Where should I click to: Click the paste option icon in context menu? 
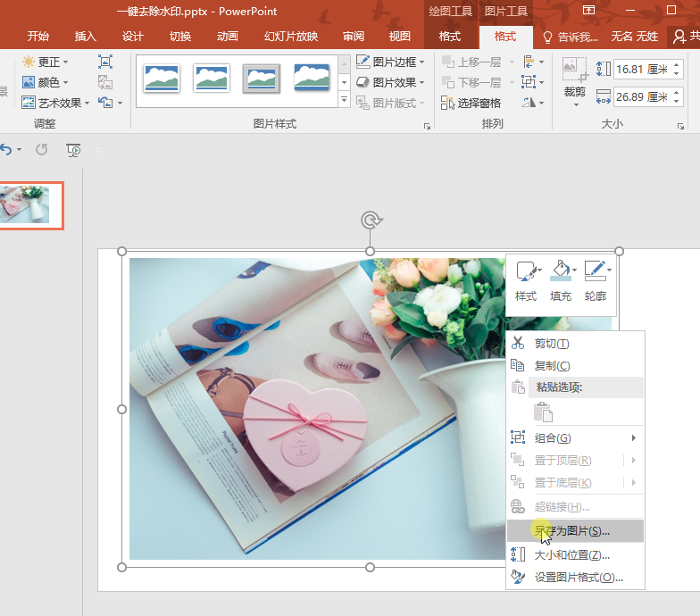tap(543, 412)
